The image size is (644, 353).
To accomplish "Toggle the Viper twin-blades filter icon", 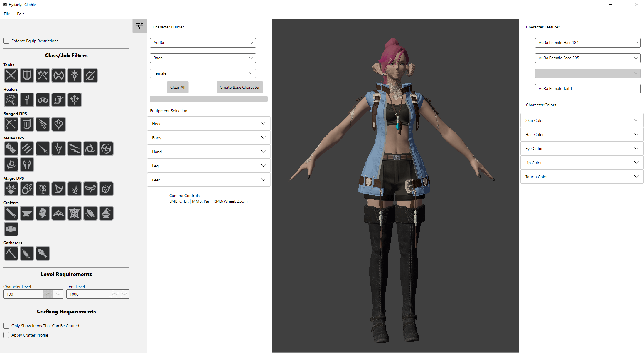I will (27, 164).
